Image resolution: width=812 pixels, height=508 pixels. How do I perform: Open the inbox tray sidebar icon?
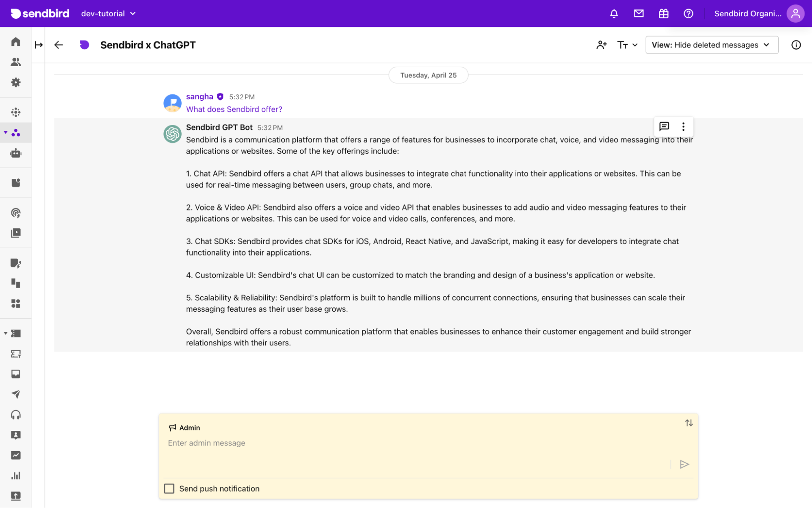(x=15, y=374)
